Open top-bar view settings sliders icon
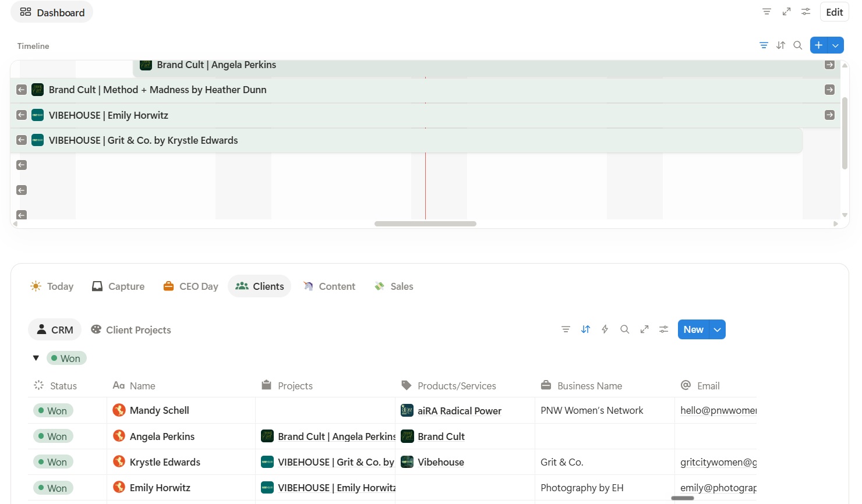 [806, 12]
